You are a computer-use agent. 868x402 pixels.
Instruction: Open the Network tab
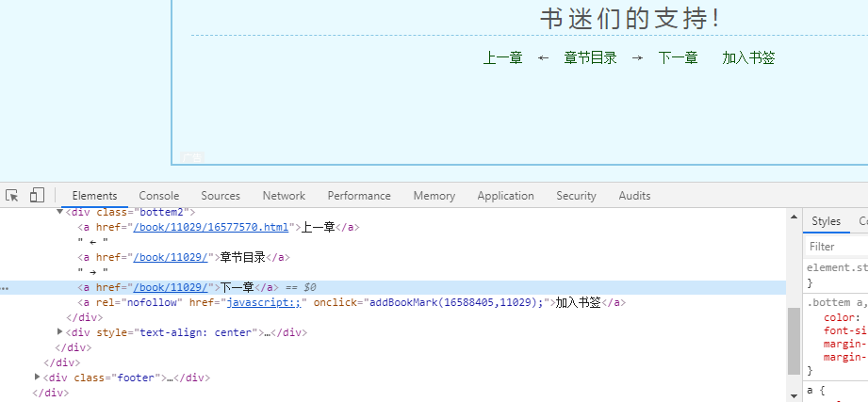(x=284, y=196)
